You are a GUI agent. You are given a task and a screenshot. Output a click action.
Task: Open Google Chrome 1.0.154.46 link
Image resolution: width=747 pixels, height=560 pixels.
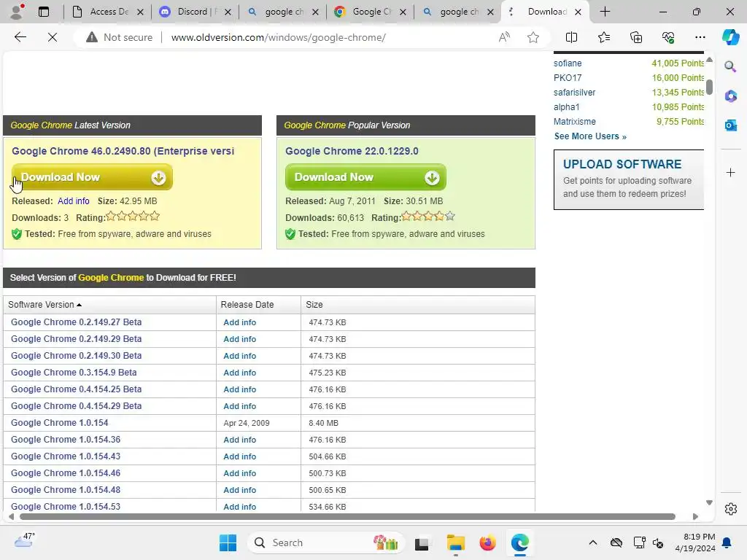coord(66,472)
